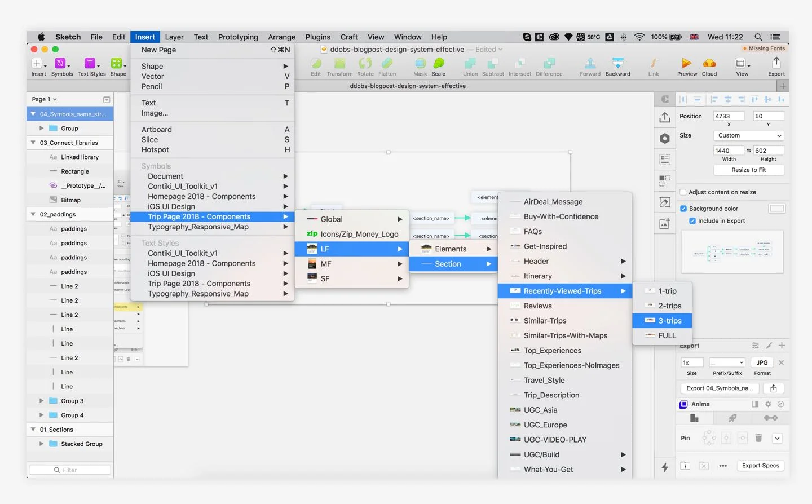Select the Linked library layer
The image size is (812, 504).
coord(70,157)
